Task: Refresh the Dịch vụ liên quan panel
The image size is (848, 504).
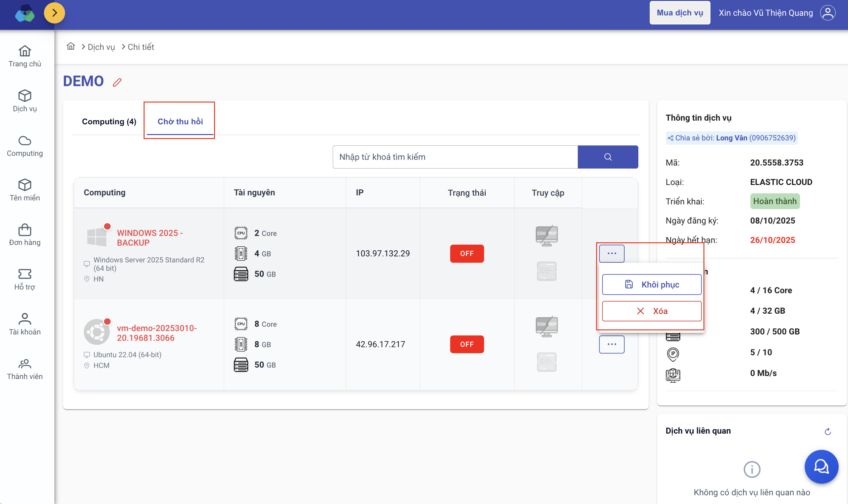Action: 828,431
